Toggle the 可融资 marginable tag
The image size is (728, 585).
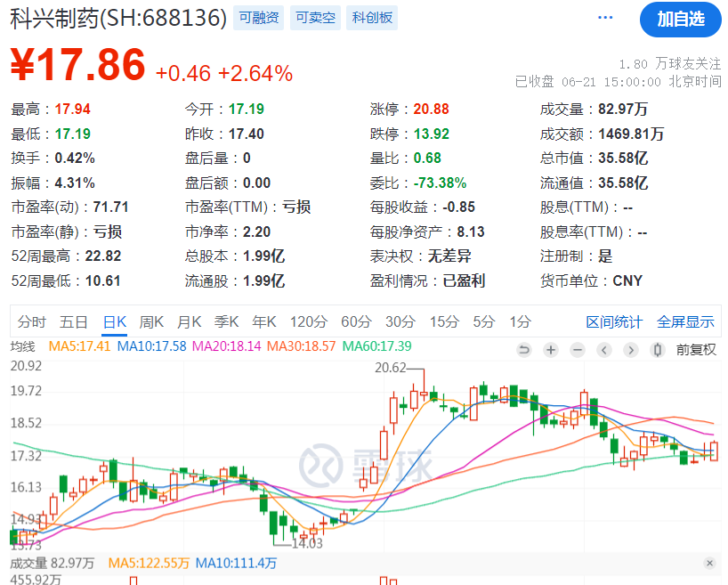click(x=258, y=17)
